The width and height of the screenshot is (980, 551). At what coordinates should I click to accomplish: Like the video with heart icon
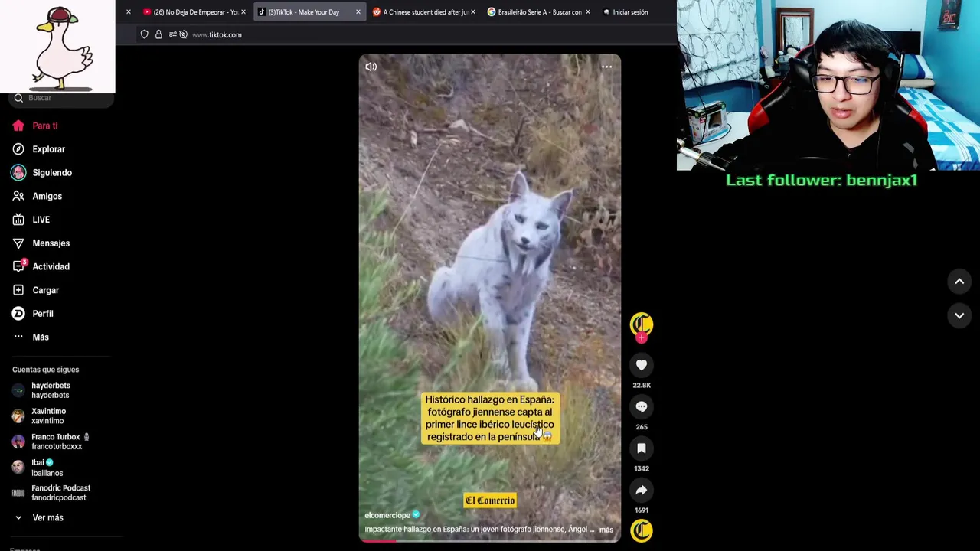pos(642,366)
